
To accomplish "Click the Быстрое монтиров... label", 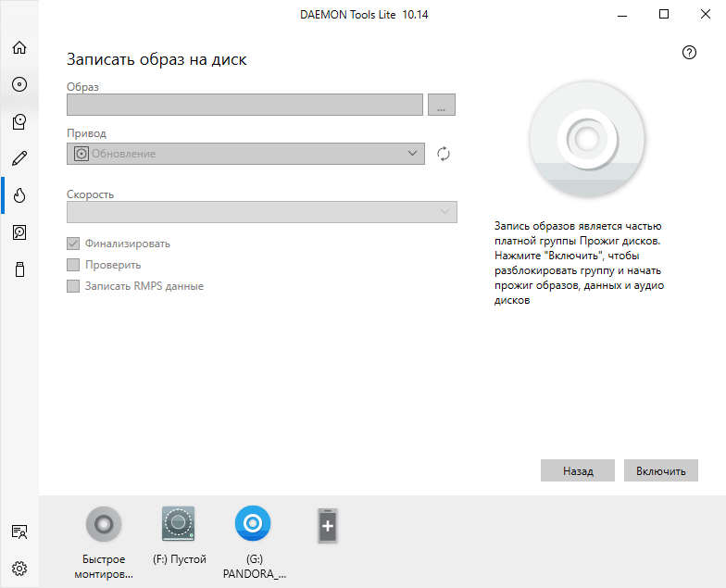I will pos(104,567).
